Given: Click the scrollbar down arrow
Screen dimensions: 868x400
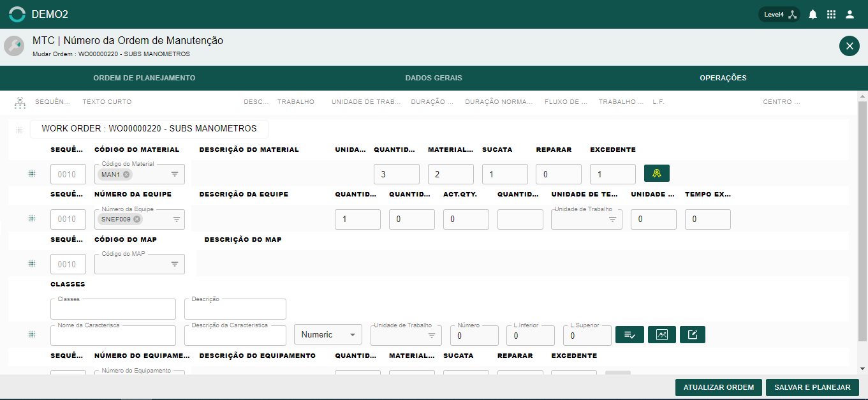Looking at the screenshot, I should [863, 369].
